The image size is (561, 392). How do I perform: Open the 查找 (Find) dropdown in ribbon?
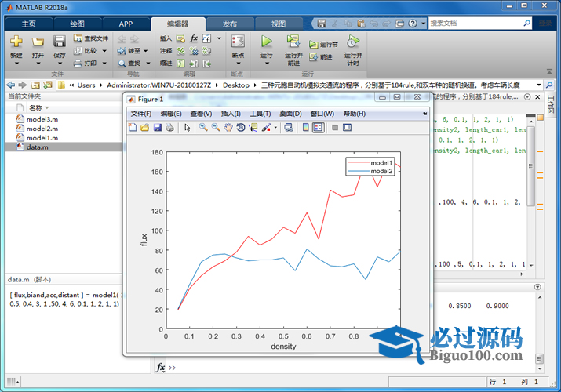tap(148, 64)
